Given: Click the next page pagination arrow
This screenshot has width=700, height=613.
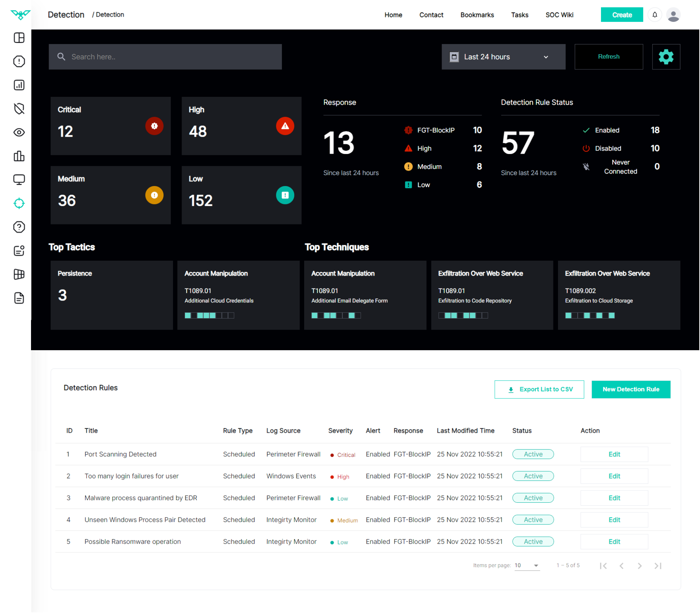Looking at the screenshot, I should [640, 566].
